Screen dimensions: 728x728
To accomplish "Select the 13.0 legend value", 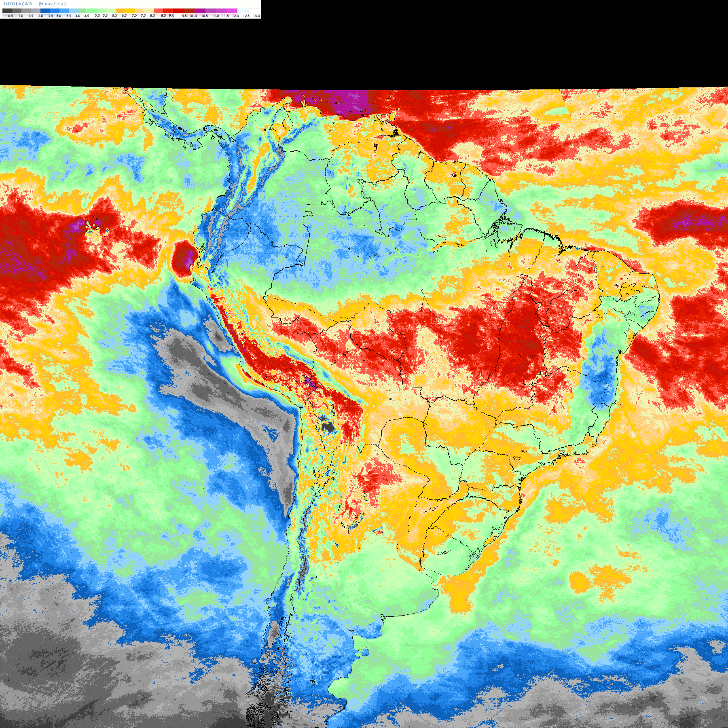I will pos(256,16).
